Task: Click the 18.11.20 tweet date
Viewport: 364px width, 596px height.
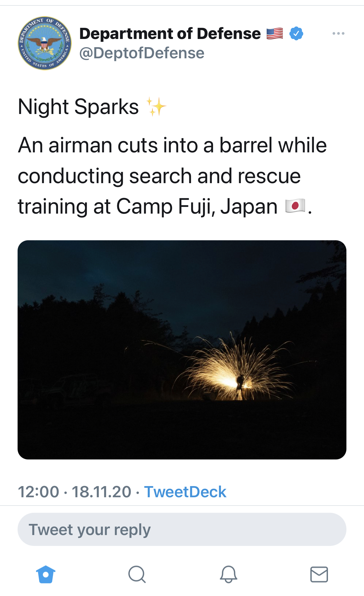Action: click(x=101, y=492)
